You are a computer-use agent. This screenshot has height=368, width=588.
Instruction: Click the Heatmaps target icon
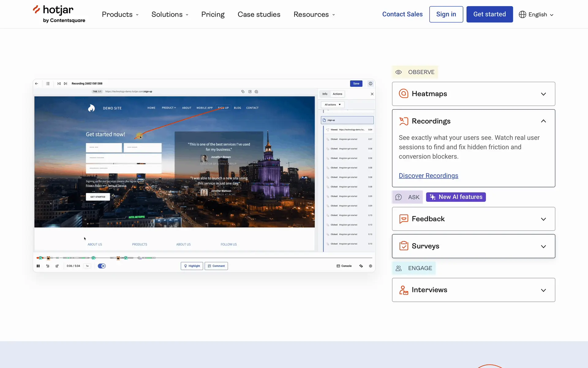pos(404,94)
